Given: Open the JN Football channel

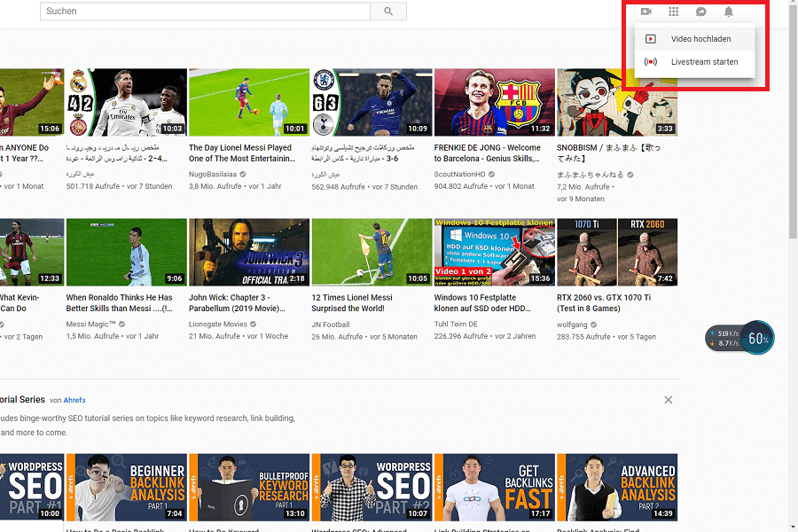Looking at the screenshot, I should point(331,325).
